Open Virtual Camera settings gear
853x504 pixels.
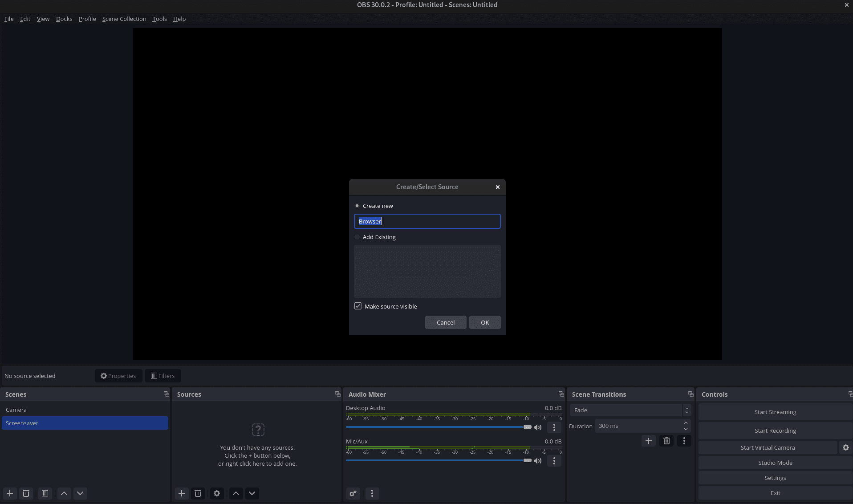pyautogui.click(x=846, y=447)
